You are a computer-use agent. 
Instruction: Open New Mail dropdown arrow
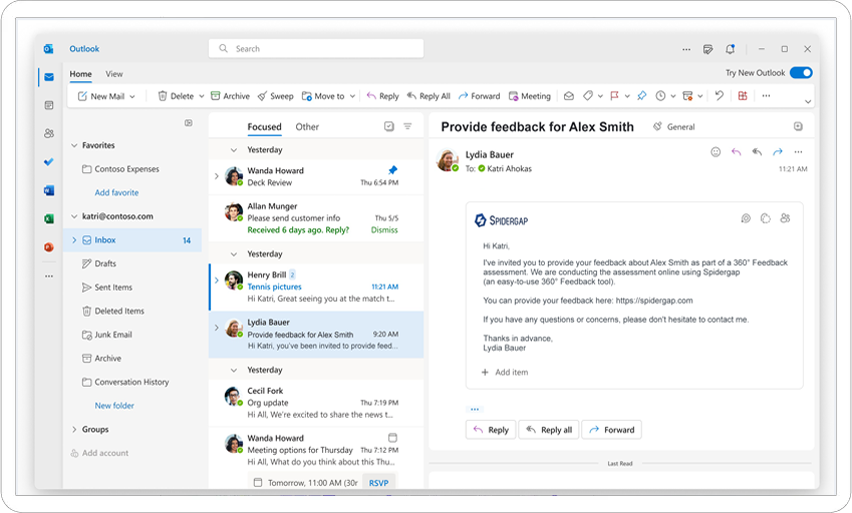coord(132,97)
